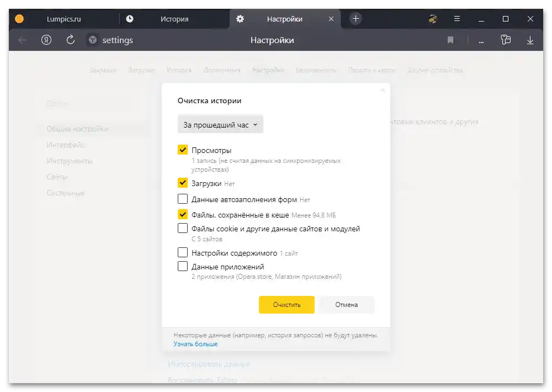
Task: Uncheck the Загрузки checkbox
Action: pos(182,183)
